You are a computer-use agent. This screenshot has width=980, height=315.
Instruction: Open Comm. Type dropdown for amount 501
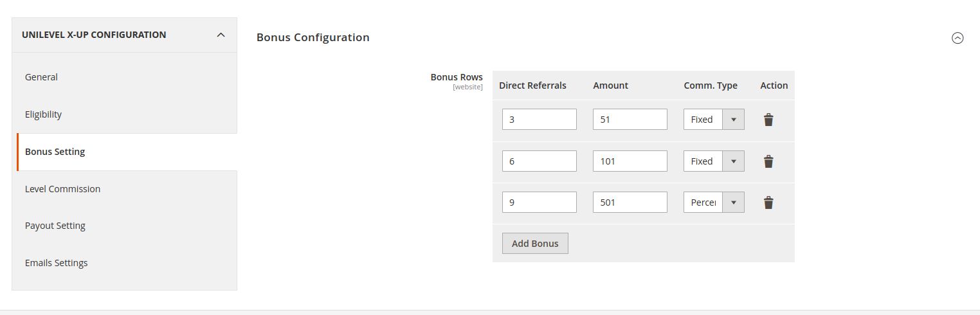click(x=714, y=203)
